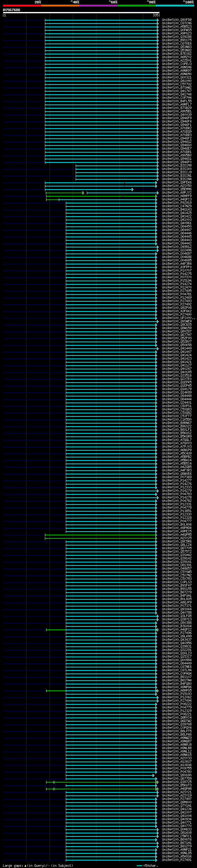Select hit label UniRef100_B6SZT9
The height and width of the screenshot is (868, 197).
click(x=177, y=846)
